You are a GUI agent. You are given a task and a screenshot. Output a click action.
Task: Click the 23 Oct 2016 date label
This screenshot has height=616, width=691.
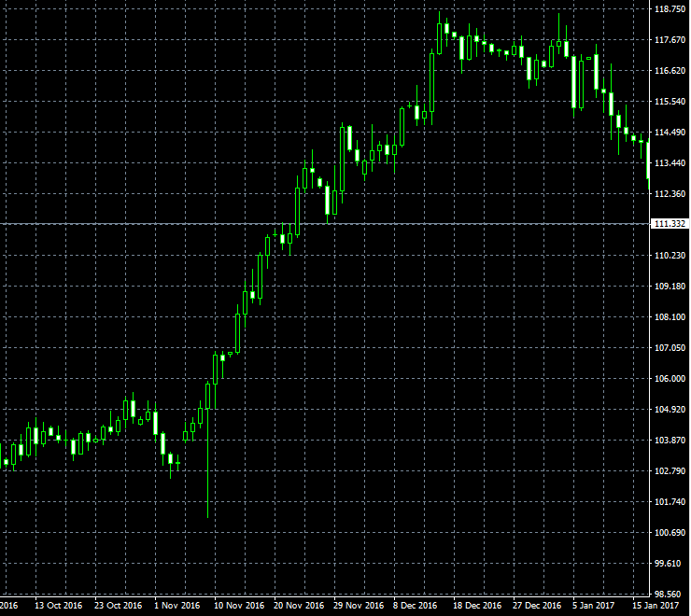click(x=119, y=606)
